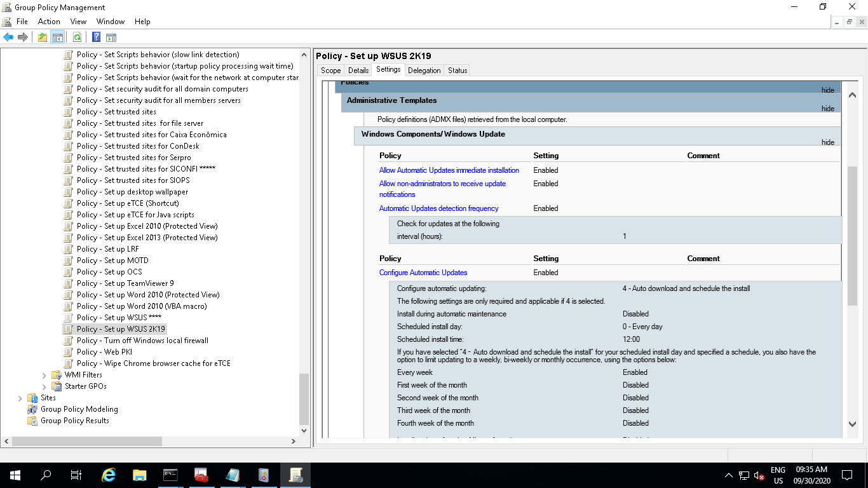Open the Help menu
Screen dimensions: 868x488
click(x=142, y=22)
